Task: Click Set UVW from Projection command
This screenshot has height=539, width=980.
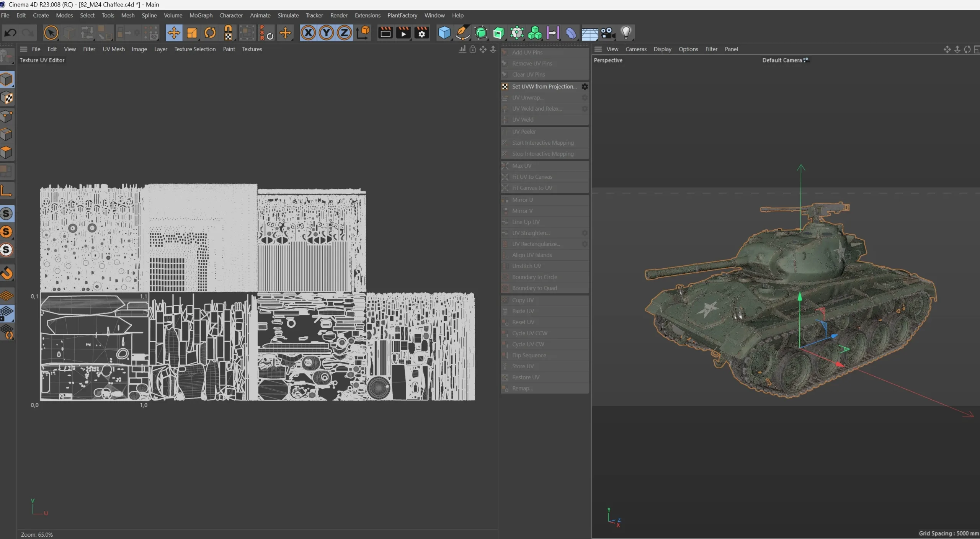Action: pos(544,87)
